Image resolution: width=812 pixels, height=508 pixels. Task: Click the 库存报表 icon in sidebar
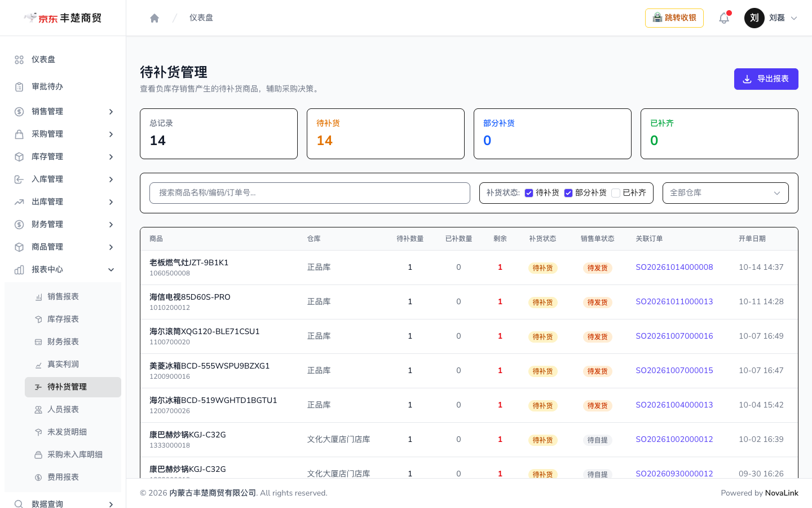pyautogui.click(x=38, y=319)
